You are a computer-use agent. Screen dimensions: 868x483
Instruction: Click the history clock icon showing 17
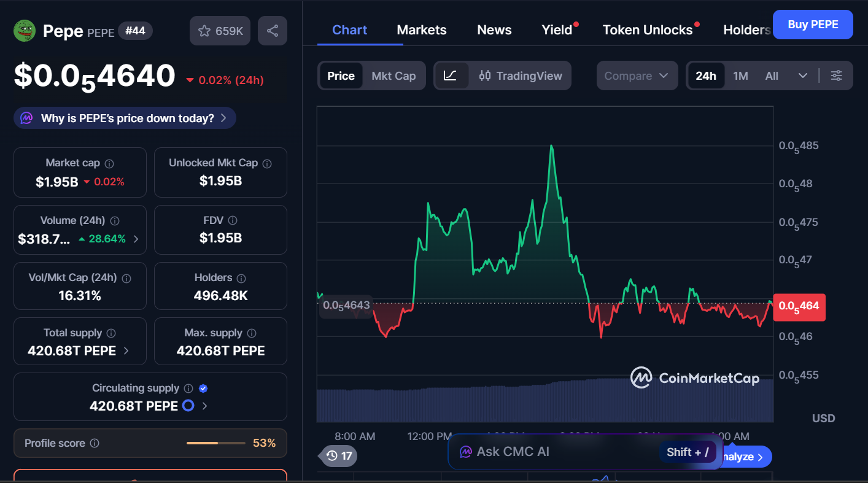point(337,456)
